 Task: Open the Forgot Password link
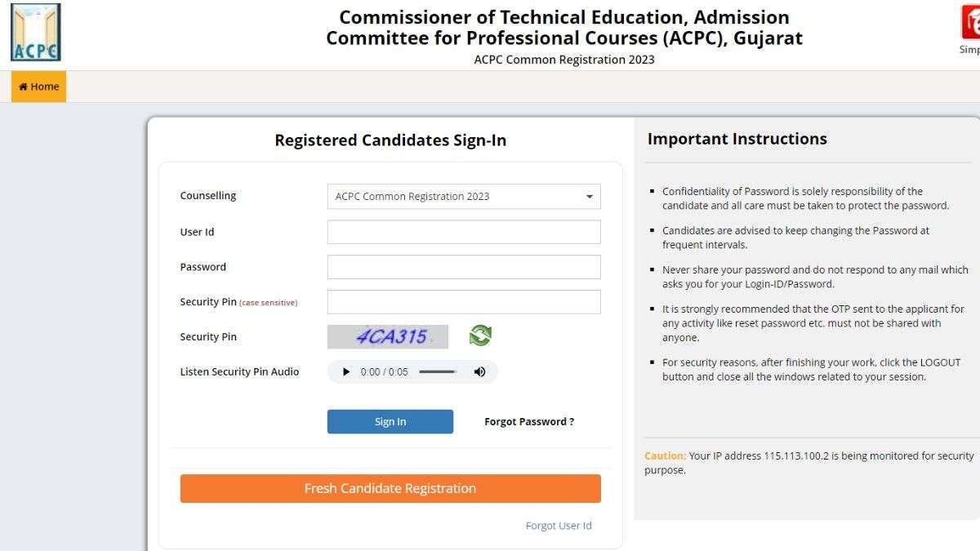(x=529, y=421)
